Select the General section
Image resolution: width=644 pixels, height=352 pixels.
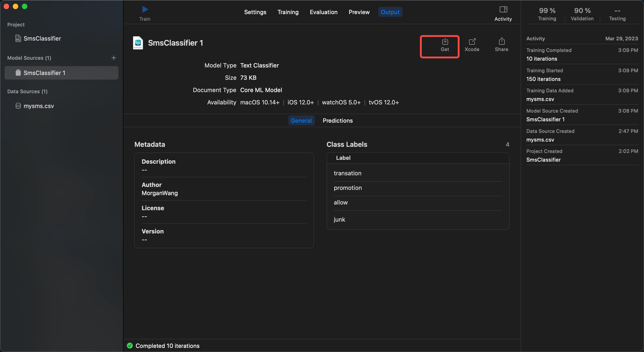[301, 121]
